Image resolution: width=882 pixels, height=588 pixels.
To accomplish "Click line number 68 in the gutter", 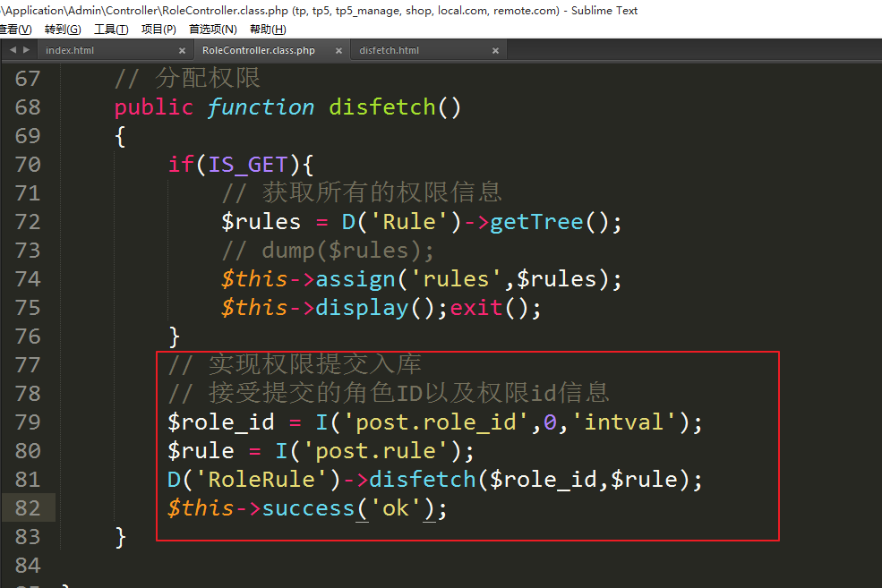I will pos(28,107).
